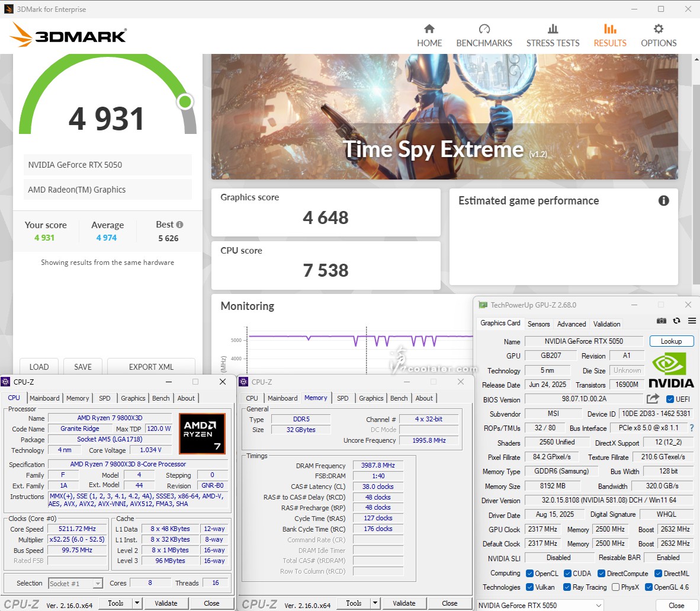Image resolution: width=700 pixels, height=611 pixels.
Task: Switch to Mainboard tab in left CPU-Z
Action: [44, 398]
